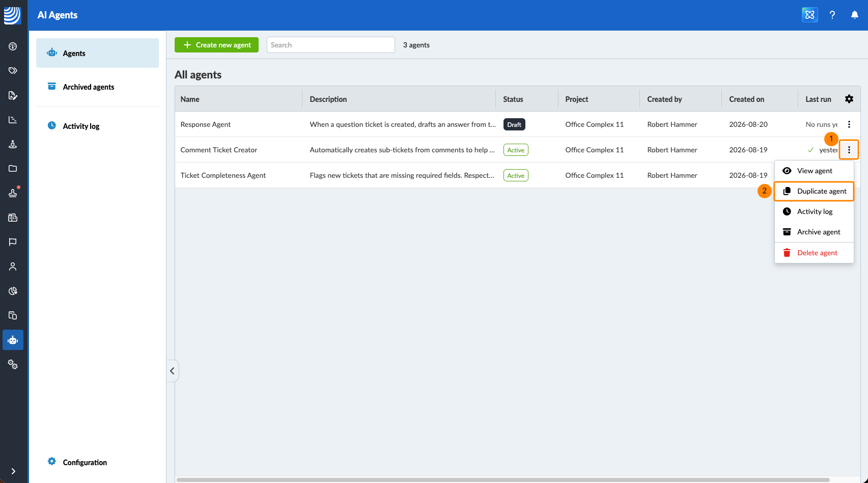Select Delete agent in the context menu
The image size is (868, 483).
tap(814, 253)
